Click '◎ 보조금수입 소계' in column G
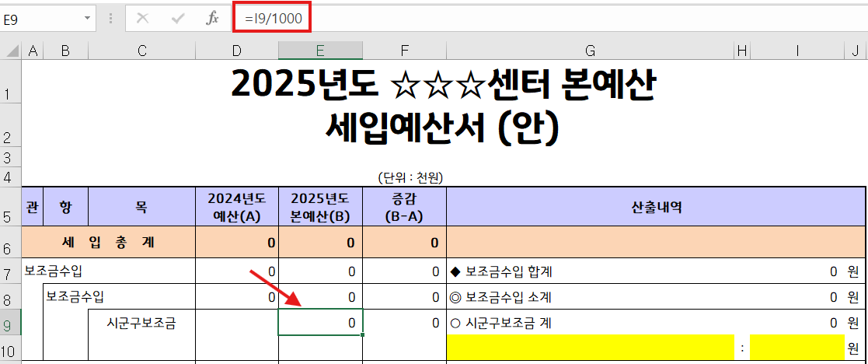The width and height of the screenshot is (868, 364). point(501,298)
